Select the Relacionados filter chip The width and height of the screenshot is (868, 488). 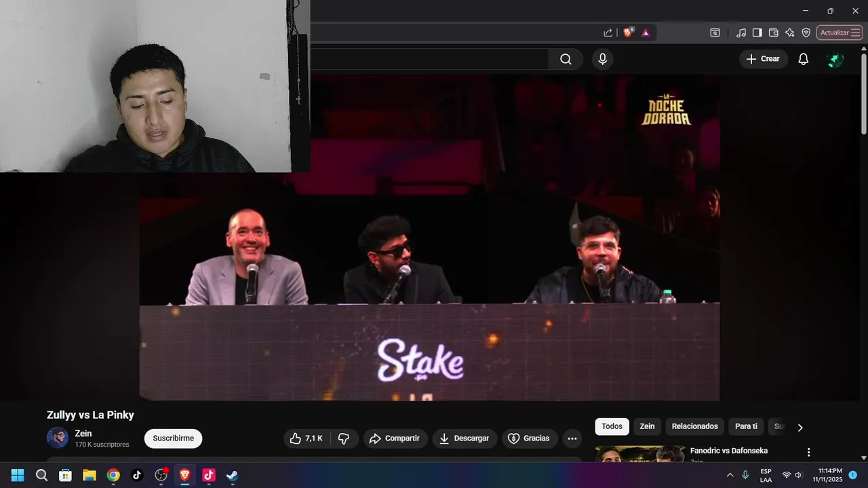click(x=695, y=426)
